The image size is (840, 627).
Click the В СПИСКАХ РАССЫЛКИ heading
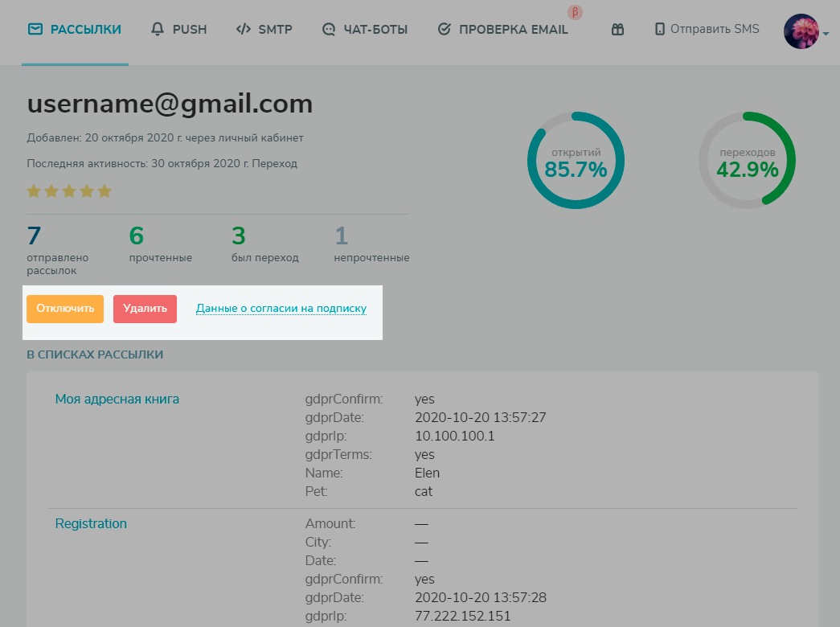click(96, 354)
